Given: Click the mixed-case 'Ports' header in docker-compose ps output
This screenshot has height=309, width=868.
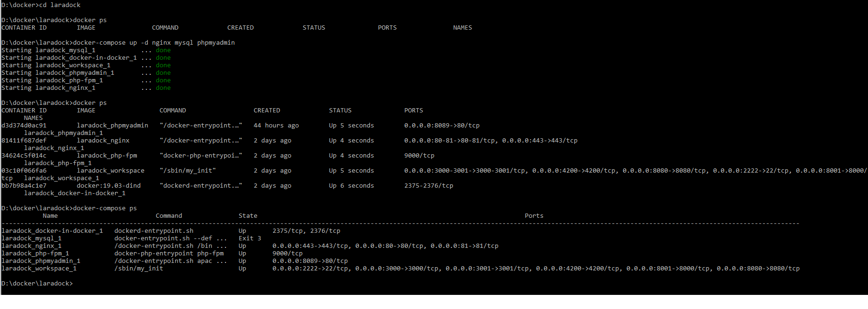Looking at the screenshot, I should 534,216.
